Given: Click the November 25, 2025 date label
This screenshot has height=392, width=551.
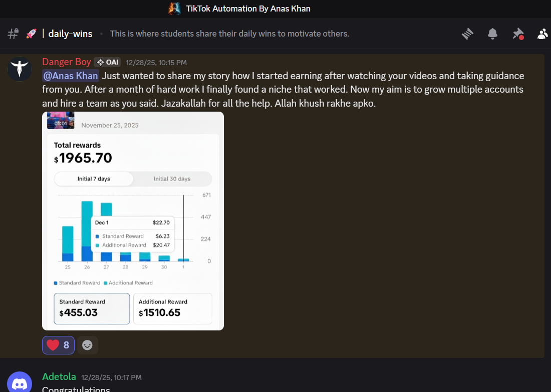Looking at the screenshot, I should (x=110, y=125).
